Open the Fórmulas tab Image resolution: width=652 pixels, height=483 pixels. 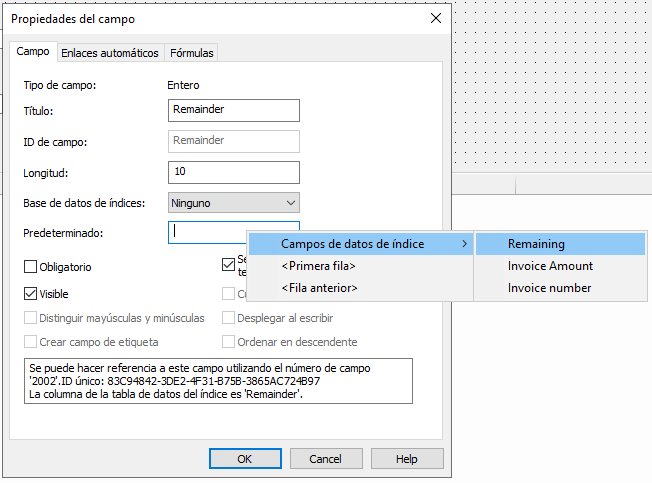191,53
